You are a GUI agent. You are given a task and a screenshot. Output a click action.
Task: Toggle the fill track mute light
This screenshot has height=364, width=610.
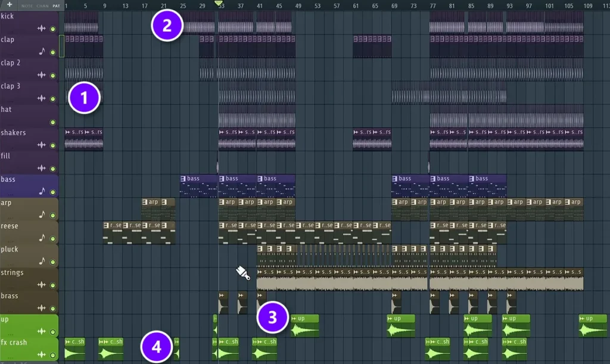click(x=53, y=169)
